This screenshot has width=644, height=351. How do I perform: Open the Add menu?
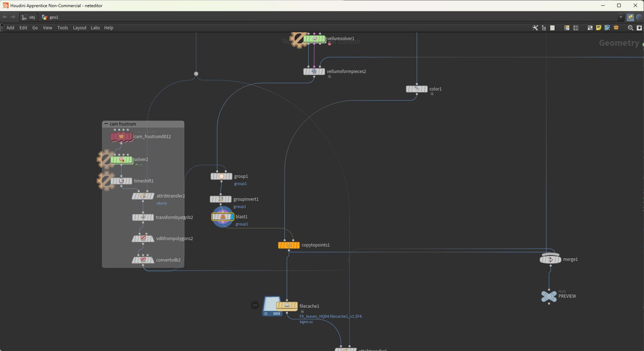[10, 28]
